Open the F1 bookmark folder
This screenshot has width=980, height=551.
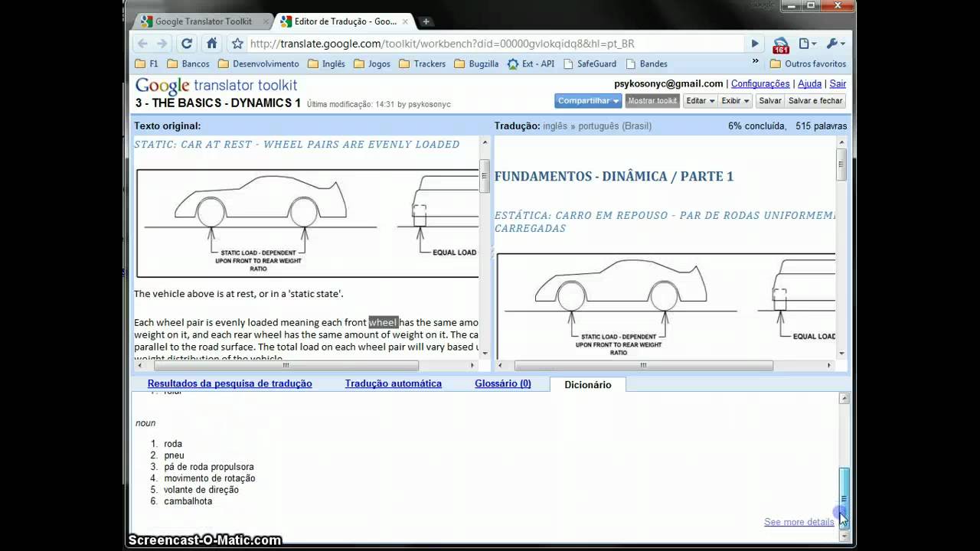[147, 64]
